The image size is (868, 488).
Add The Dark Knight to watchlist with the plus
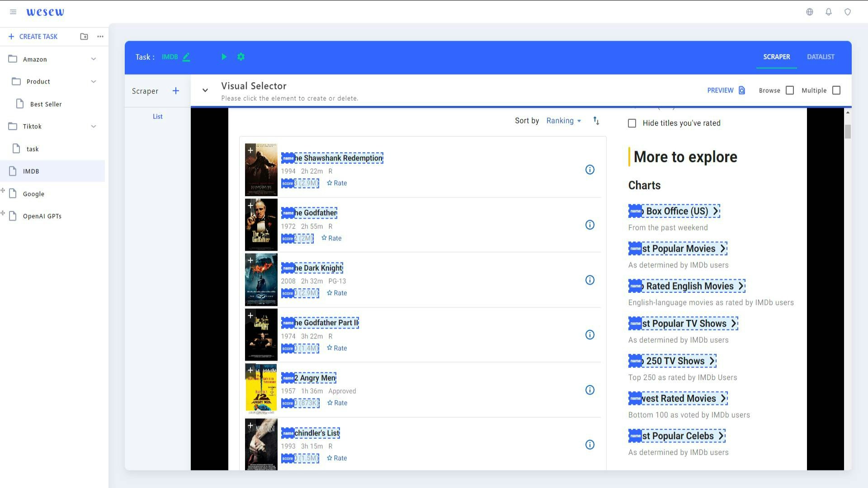250,261
